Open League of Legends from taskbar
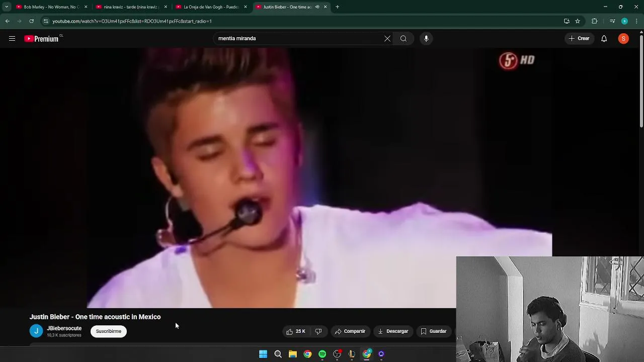The height and width of the screenshot is (362, 644). 352,354
